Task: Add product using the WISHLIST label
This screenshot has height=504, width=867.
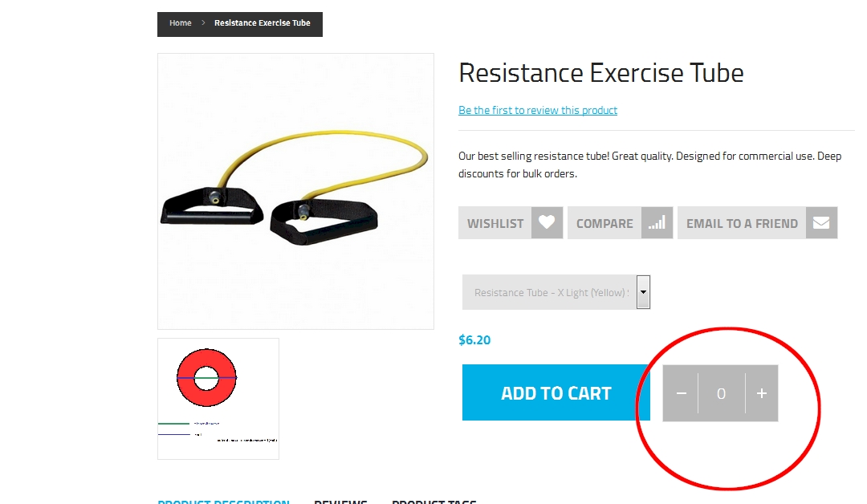Action: pyautogui.click(x=495, y=223)
